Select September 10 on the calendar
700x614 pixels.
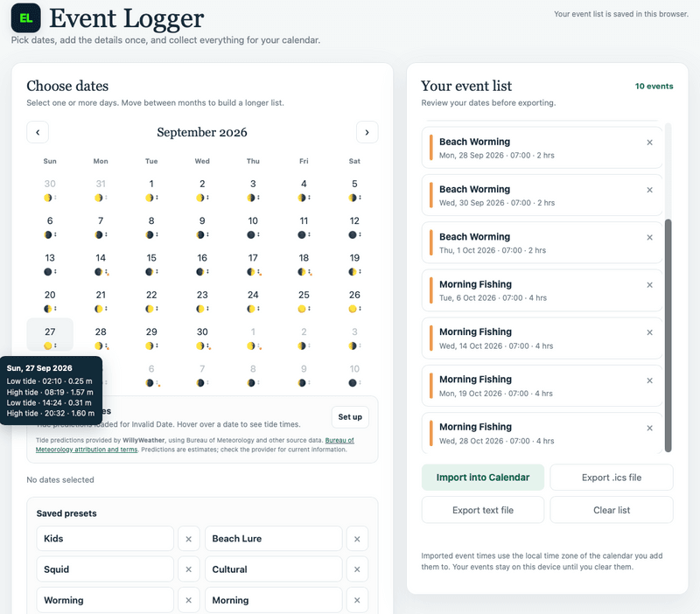(253, 227)
